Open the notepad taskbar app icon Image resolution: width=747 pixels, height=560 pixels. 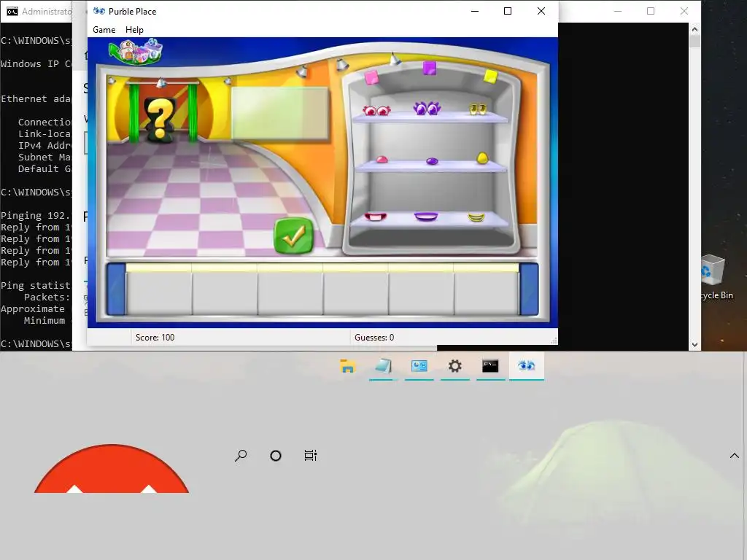coord(384,366)
